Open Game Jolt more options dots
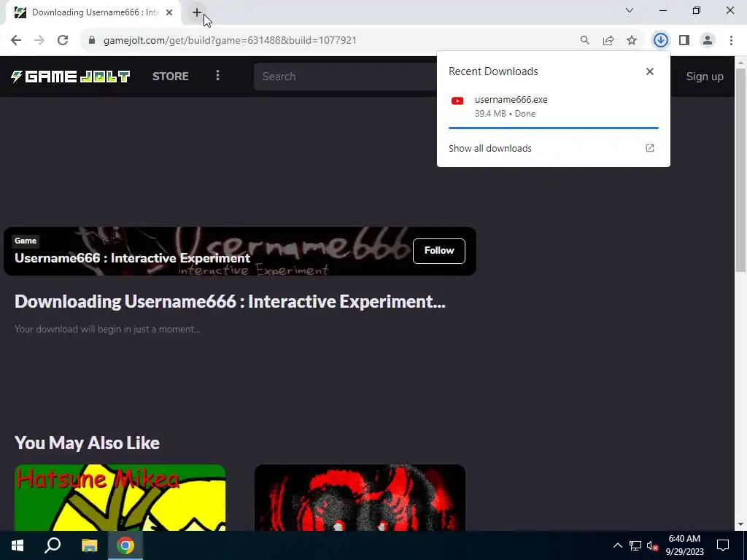The width and height of the screenshot is (747, 560). 217,76
